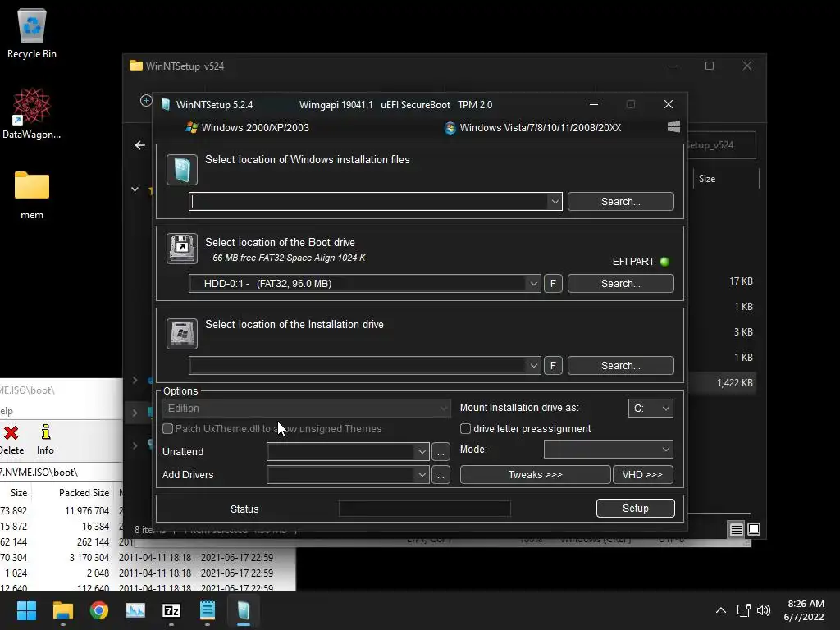Open the VHD >>> panel
Image resolution: width=840 pixels, height=630 pixels.
pos(642,475)
